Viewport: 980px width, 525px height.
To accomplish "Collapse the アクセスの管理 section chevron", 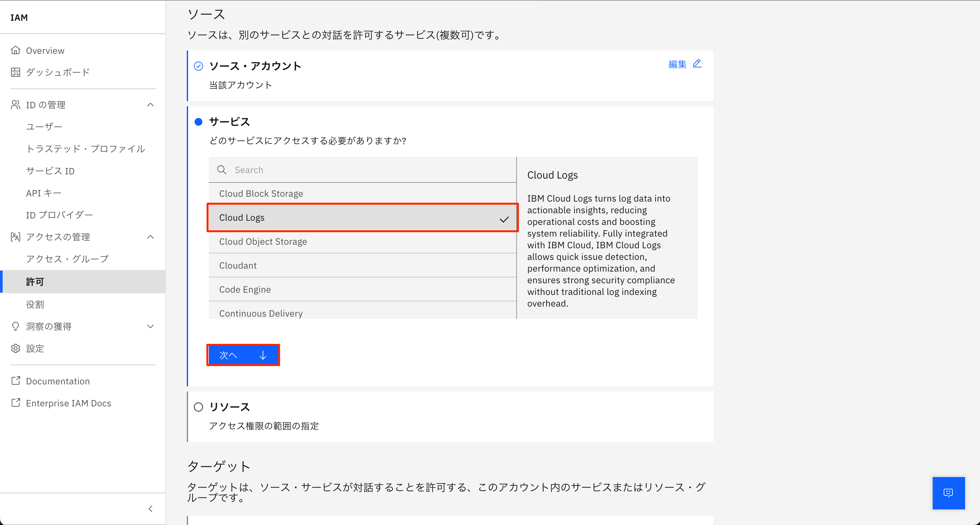I will 151,237.
